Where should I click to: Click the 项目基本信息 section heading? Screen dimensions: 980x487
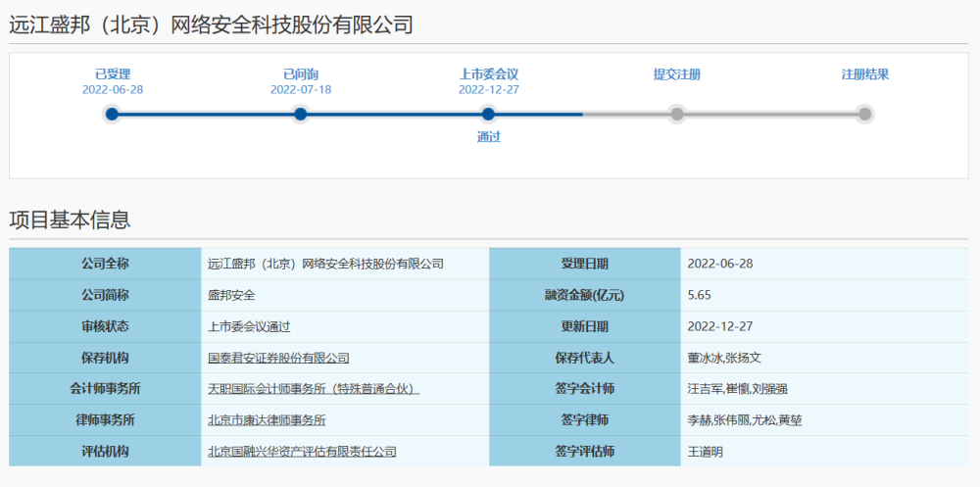(70, 219)
